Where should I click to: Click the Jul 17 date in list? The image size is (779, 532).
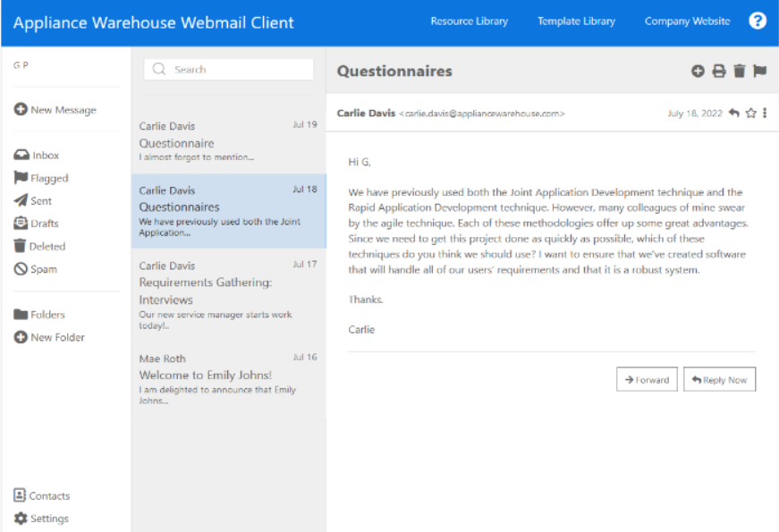(x=305, y=264)
